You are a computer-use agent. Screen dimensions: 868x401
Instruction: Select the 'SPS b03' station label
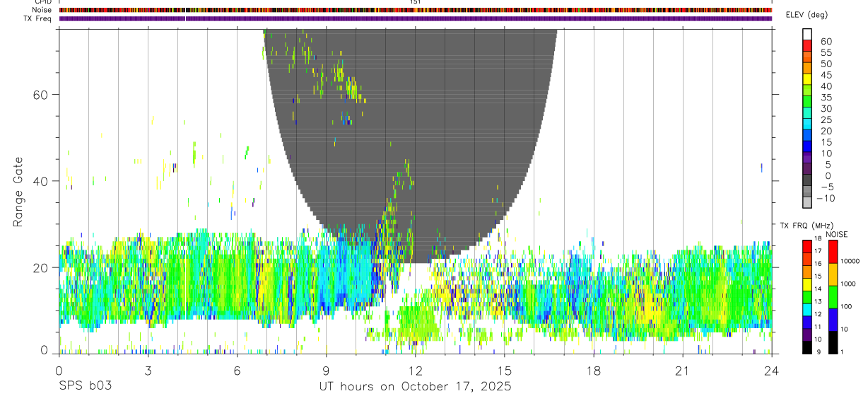(x=85, y=386)
